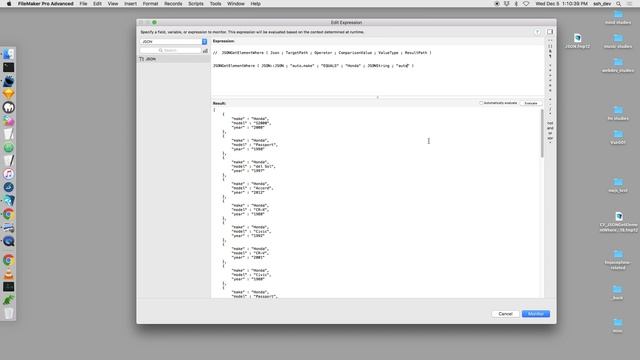Open the Records menu
The height and width of the screenshot is (360, 640).
[x=173, y=4]
